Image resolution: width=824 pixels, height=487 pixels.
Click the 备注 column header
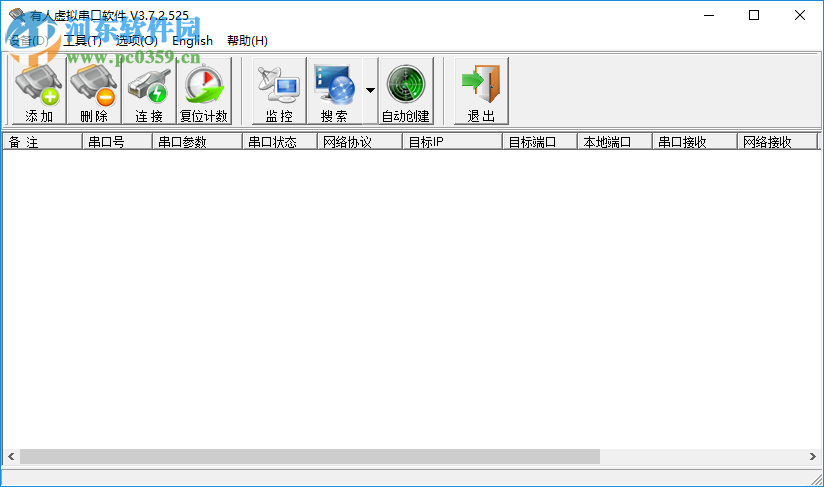tap(43, 142)
